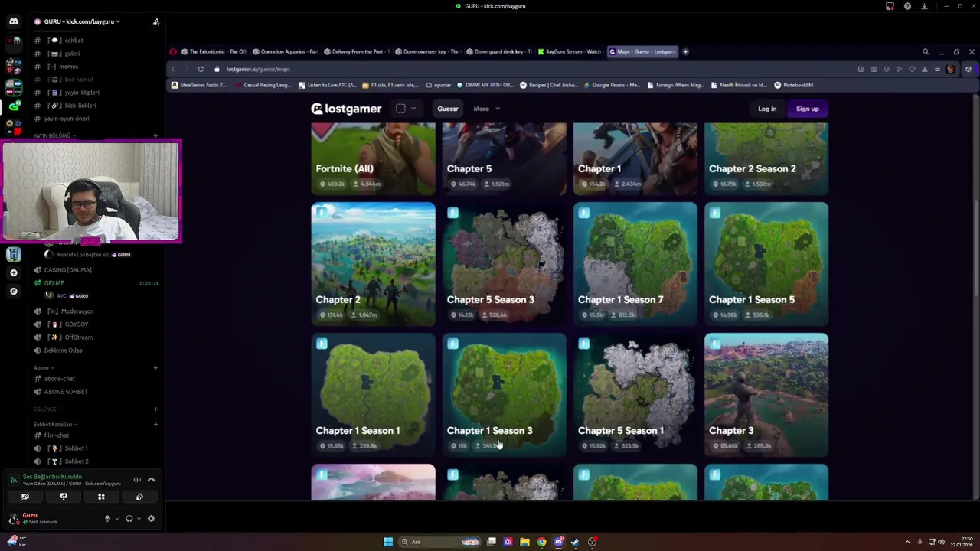Click the Add a Server plus icon in Discord
Viewport: 980px width, 551px height.
coord(13,272)
